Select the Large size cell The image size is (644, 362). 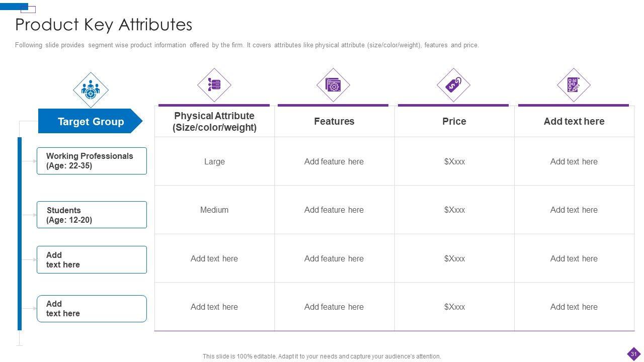(x=214, y=161)
